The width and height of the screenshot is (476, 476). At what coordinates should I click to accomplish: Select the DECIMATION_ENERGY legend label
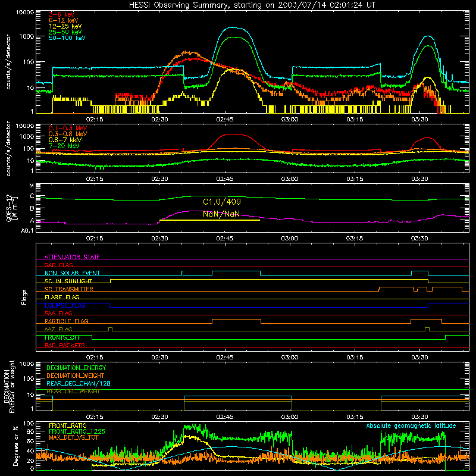coord(76,368)
